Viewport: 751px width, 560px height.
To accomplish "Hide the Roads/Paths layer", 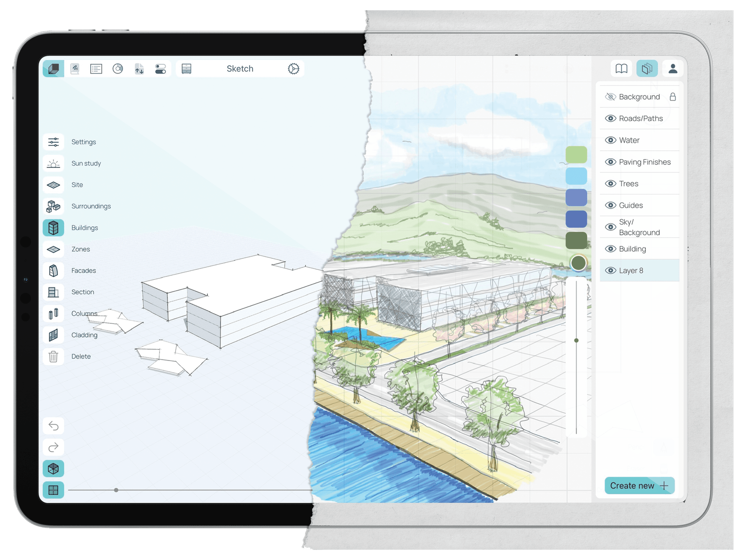I will pos(611,118).
